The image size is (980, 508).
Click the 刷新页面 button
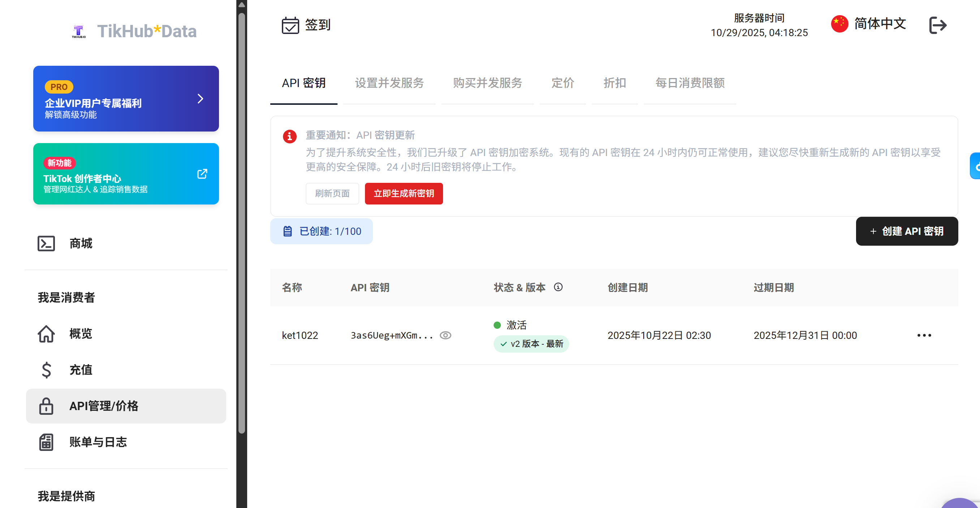pos(332,193)
